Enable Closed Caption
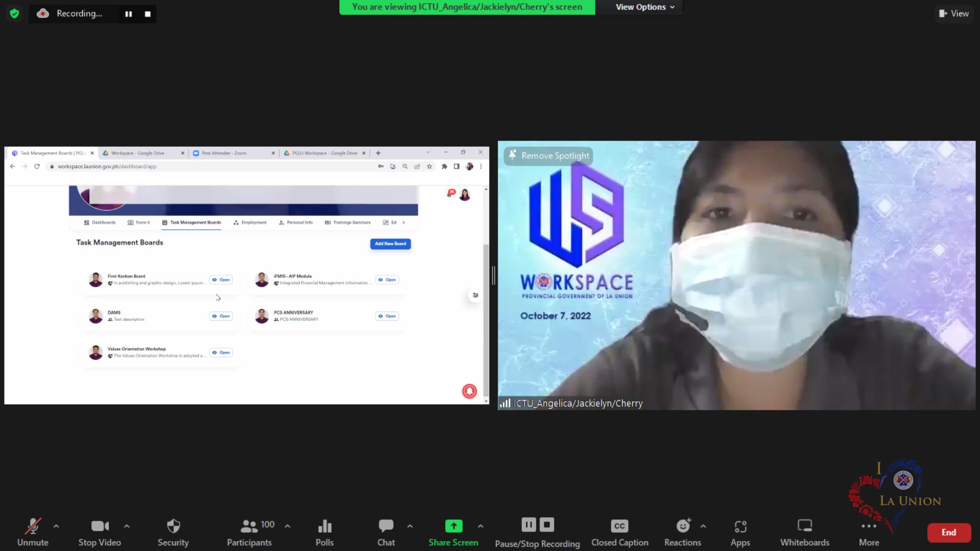Screen dimensions: 980x551 [x=620, y=532]
